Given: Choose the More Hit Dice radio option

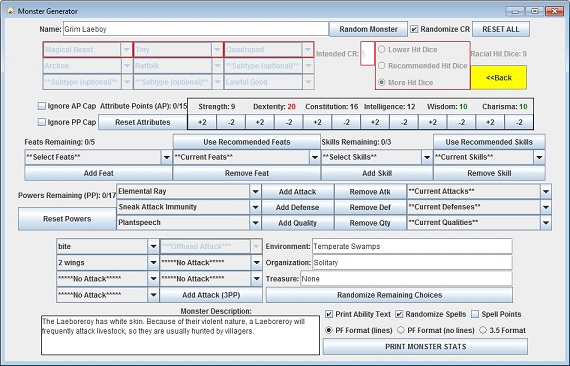Looking at the screenshot, I should coord(381,83).
